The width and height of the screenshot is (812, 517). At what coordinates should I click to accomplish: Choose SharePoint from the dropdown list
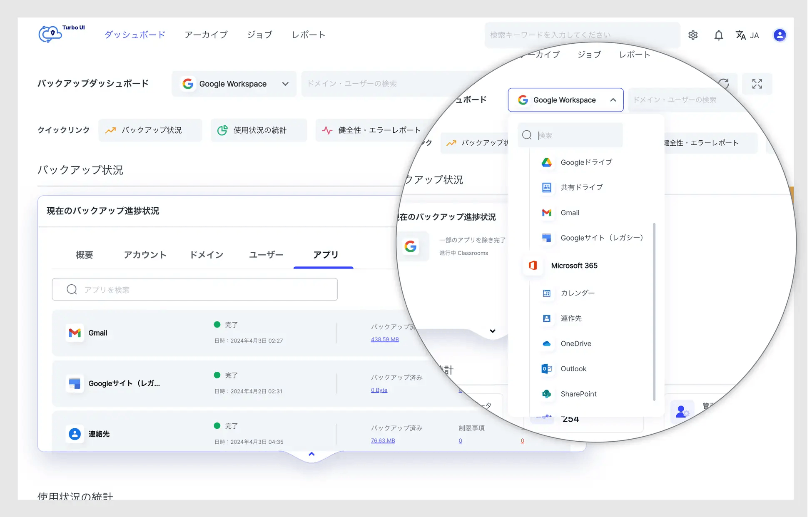click(578, 394)
